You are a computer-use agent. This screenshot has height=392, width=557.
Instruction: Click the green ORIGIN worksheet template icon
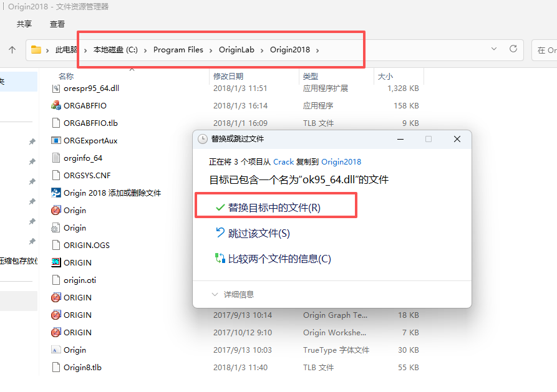(57, 262)
